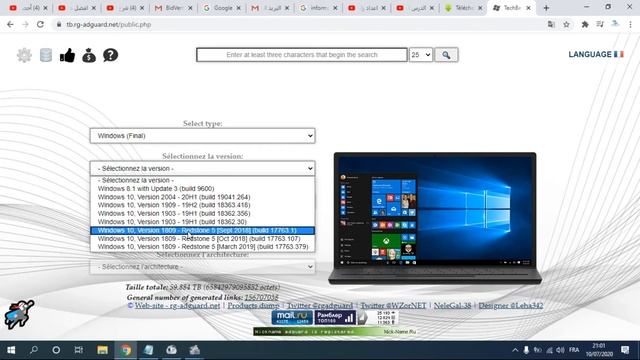Select 'Version 1903 - 19H1 (build 18362.356)'

click(x=202, y=213)
